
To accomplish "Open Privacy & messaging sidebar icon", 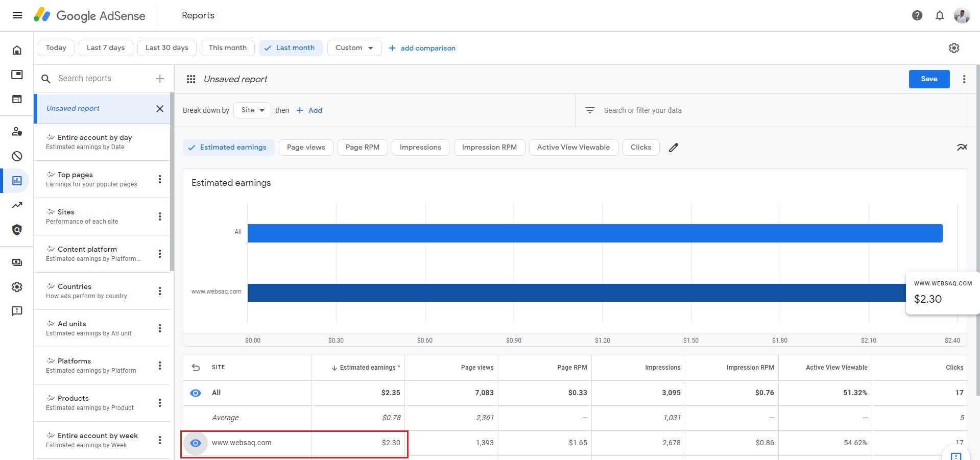I will [x=17, y=132].
